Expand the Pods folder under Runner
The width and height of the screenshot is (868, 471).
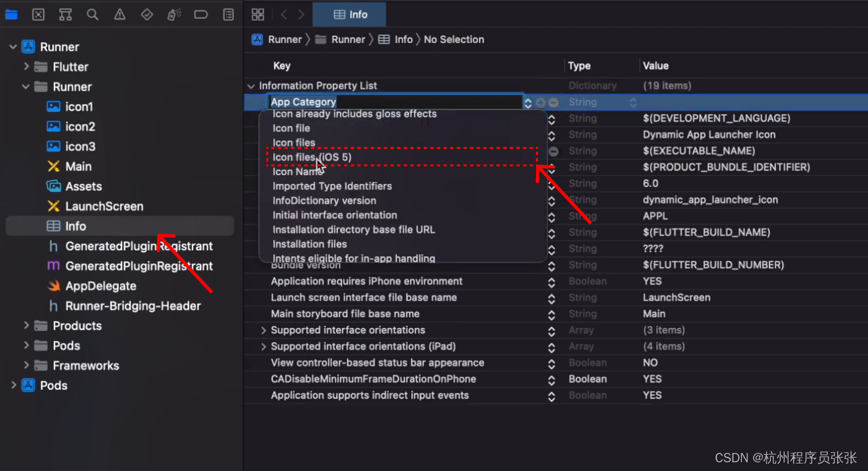pos(26,346)
